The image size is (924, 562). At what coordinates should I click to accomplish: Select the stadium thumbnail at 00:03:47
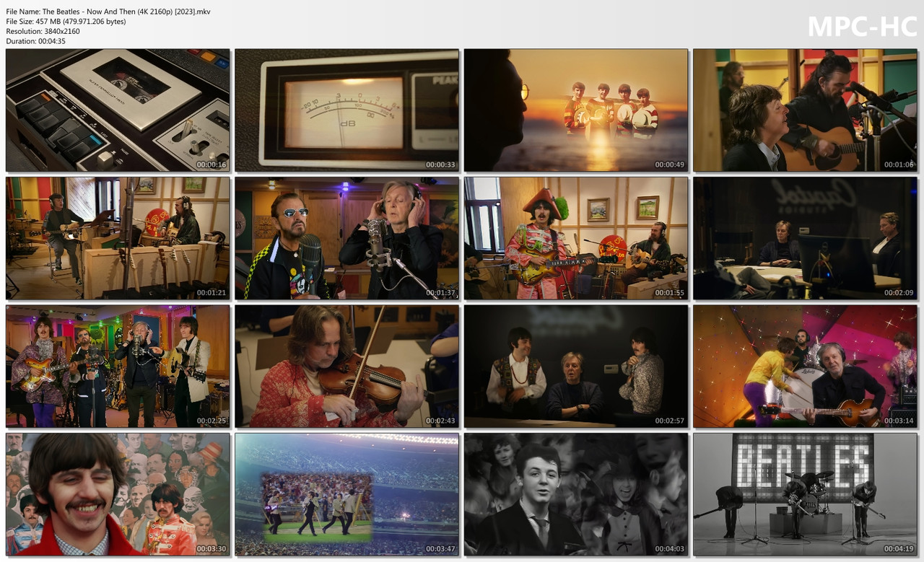(346, 494)
